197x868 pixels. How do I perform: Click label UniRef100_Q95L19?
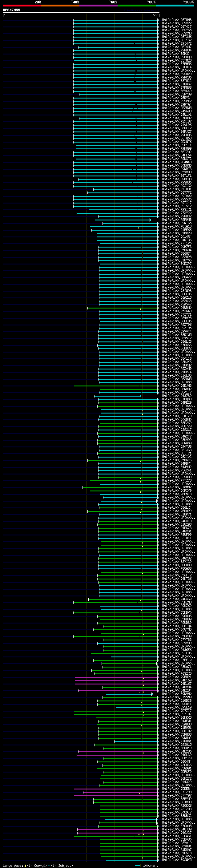pos(177,707)
